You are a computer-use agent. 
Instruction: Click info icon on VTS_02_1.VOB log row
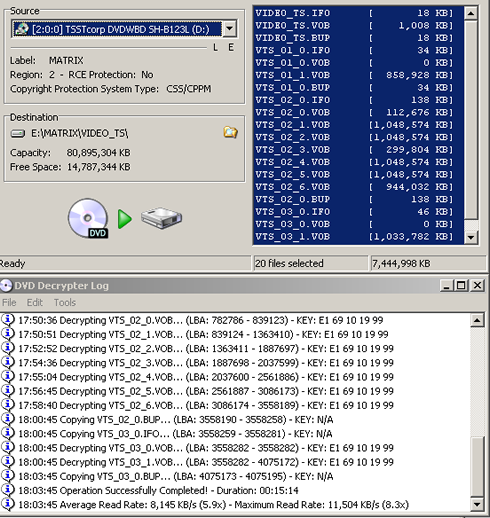point(8,334)
